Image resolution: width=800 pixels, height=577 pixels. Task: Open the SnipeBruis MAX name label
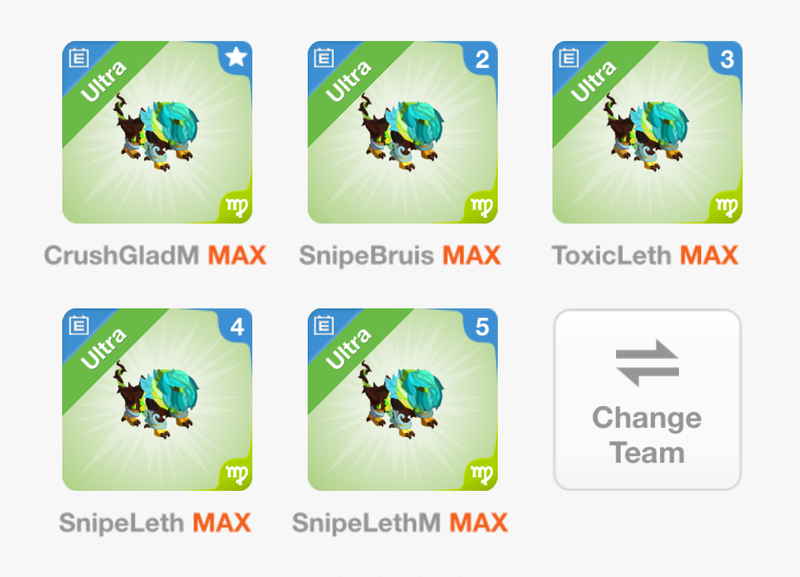[400, 255]
